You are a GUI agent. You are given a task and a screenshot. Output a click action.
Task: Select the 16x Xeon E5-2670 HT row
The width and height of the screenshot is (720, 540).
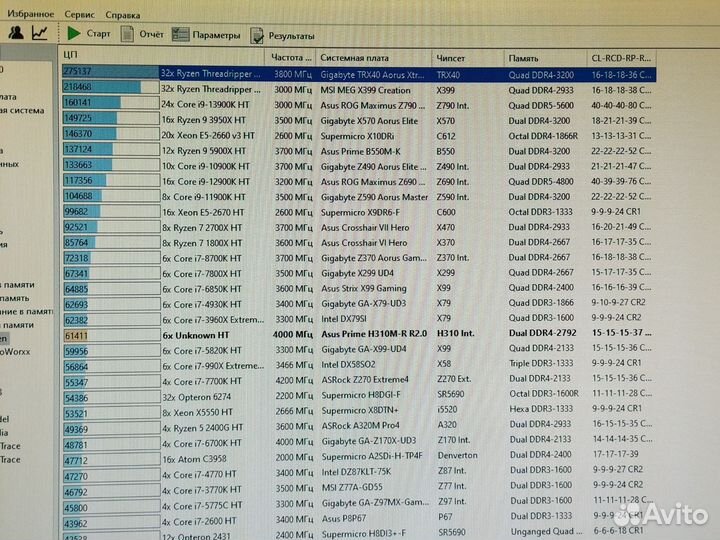coord(359,212)
